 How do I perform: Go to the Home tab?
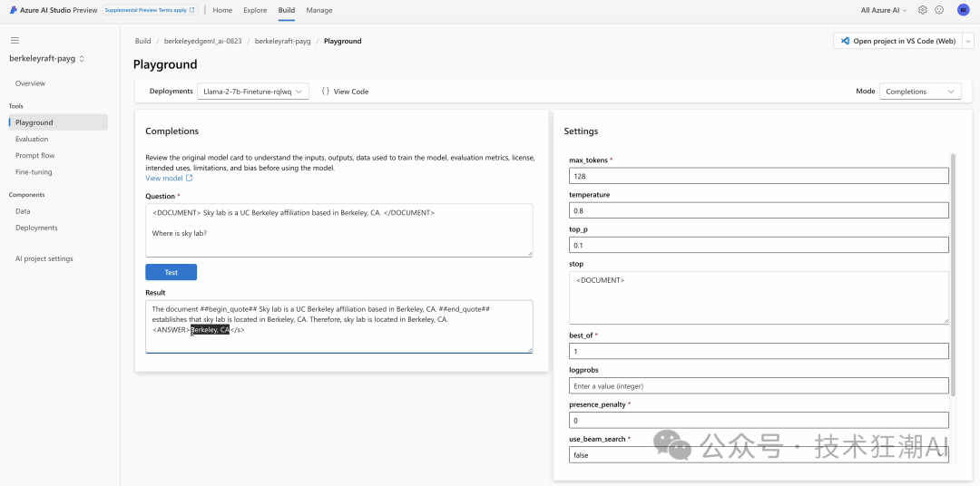pos(222,10)
